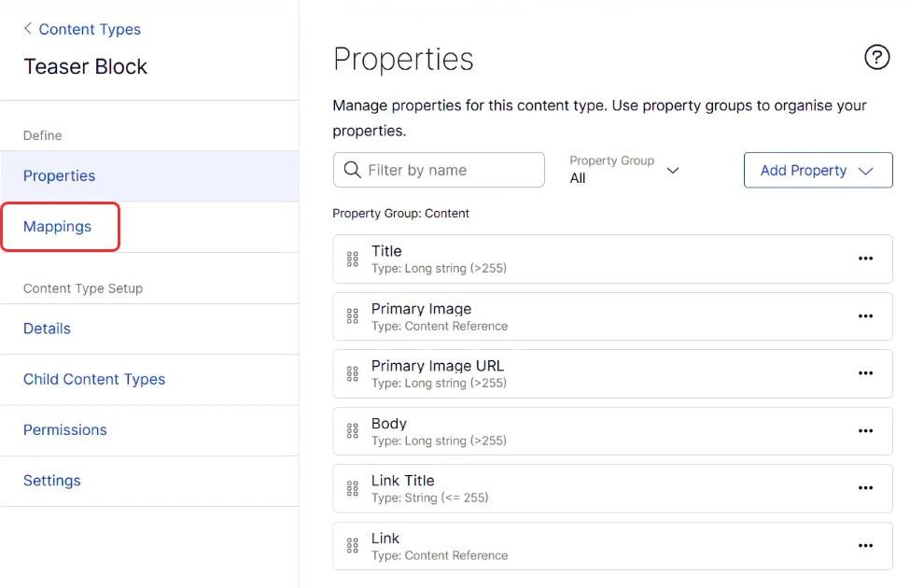Open Details under Content Type Setup

pyautogui.click(x=47, y=329)
